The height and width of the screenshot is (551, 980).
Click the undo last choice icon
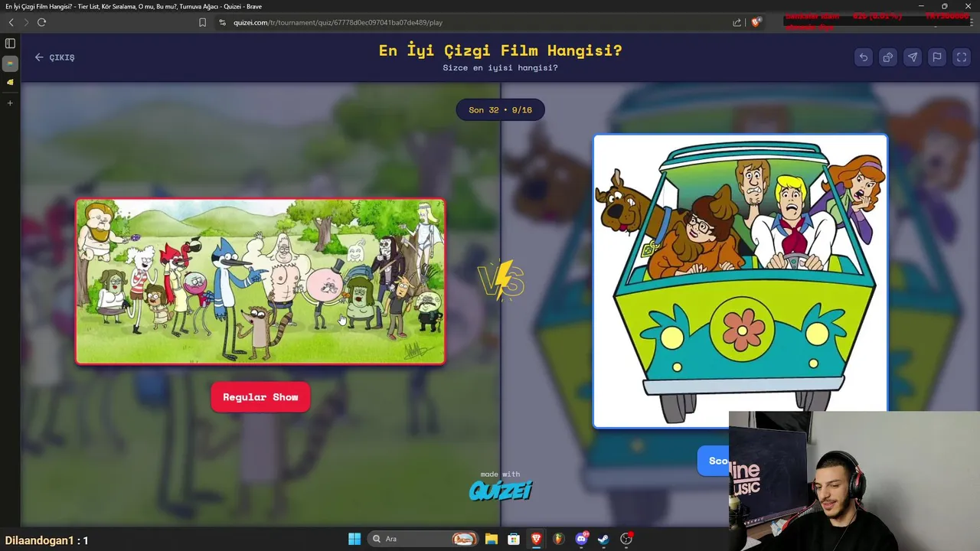tap(863, 57)
